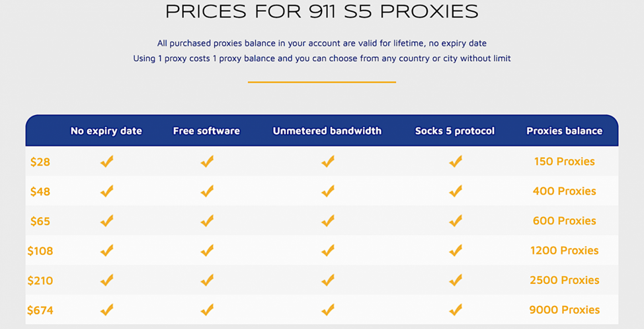Click the Free software checkmark for $674
The width and height of the screenshot is (644, 329).
point(207,310)
